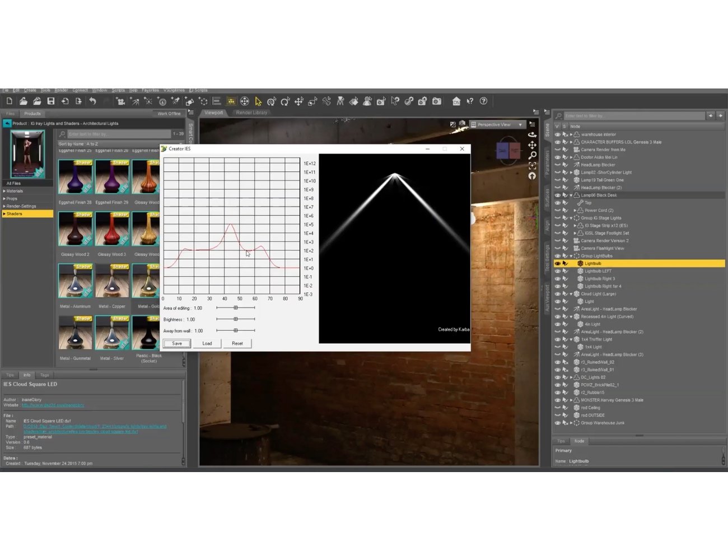Open the Create menu

tap(30, 90)
